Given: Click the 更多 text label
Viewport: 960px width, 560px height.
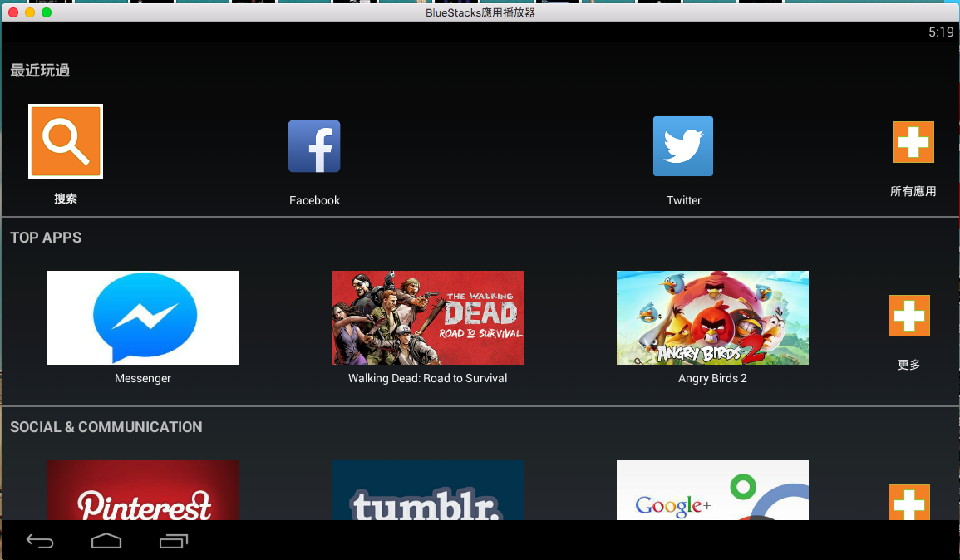Looking at the screenshot, I should [909, 365].
